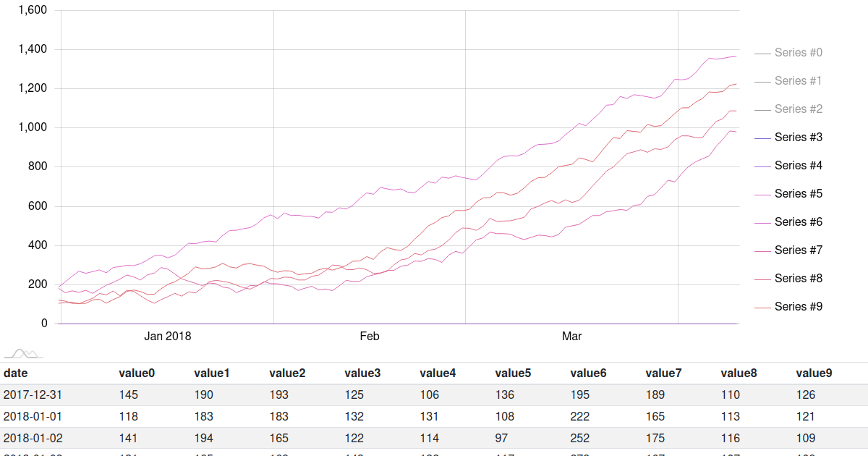The image size is (868, 456).
Task: Click the Jan 2018 axis label
Action: pos(167,336)
